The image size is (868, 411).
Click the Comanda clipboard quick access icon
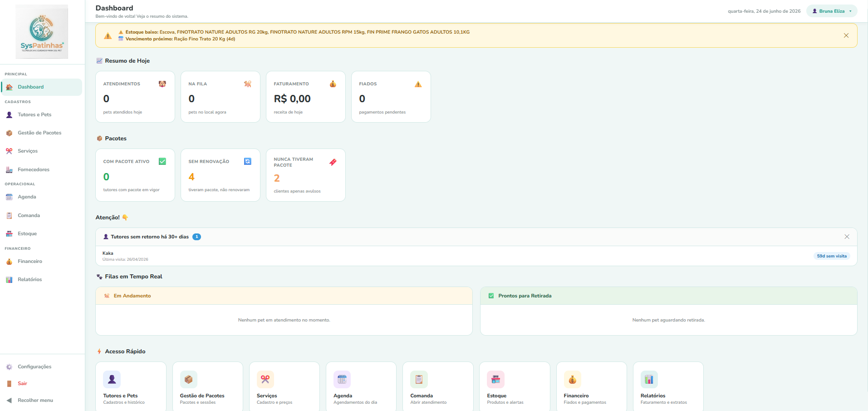419,379
